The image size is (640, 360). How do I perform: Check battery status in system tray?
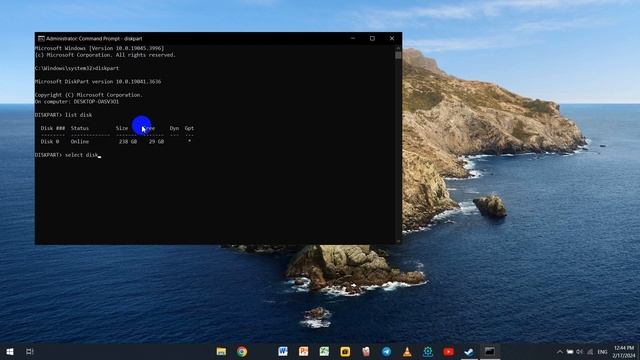[x=570, y=352]
